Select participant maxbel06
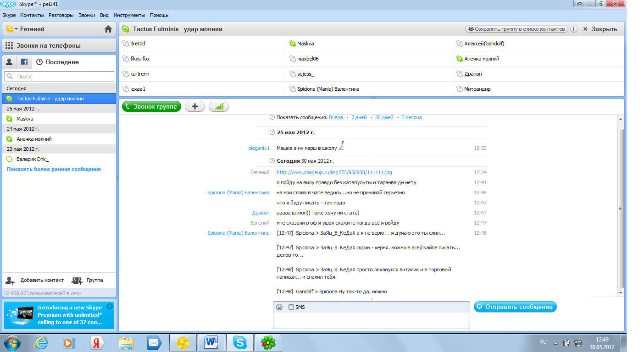644x352 pixels. [369, 59]
